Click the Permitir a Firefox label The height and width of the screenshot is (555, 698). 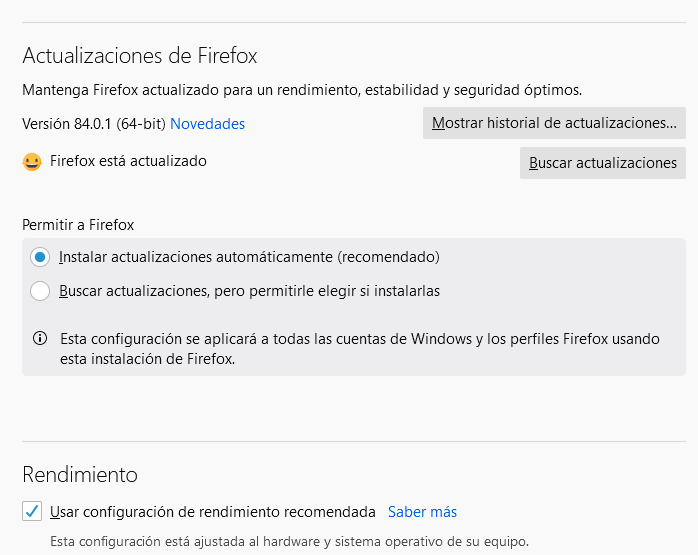pyautogui.click(x=78, y=225)
